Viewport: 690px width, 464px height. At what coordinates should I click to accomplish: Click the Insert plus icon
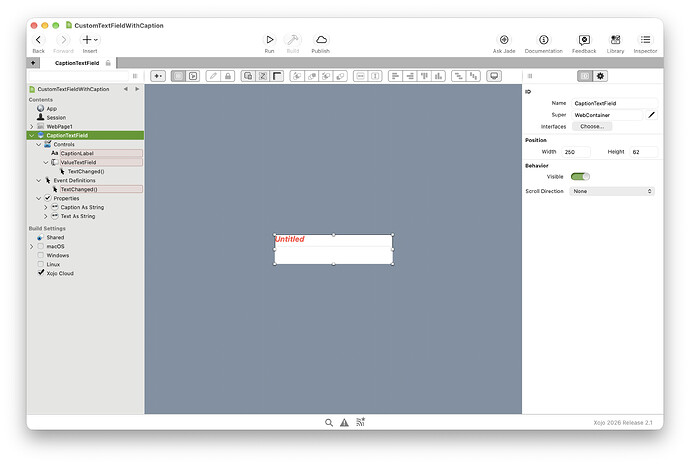89,40
